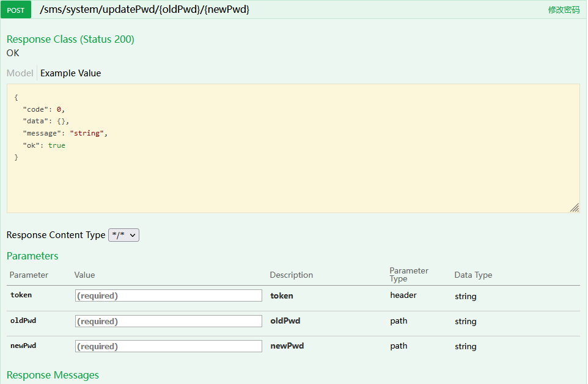This screenshot has height=384, width=588.
Task: Click inside the JSON example value box
Action: [293, 148]
